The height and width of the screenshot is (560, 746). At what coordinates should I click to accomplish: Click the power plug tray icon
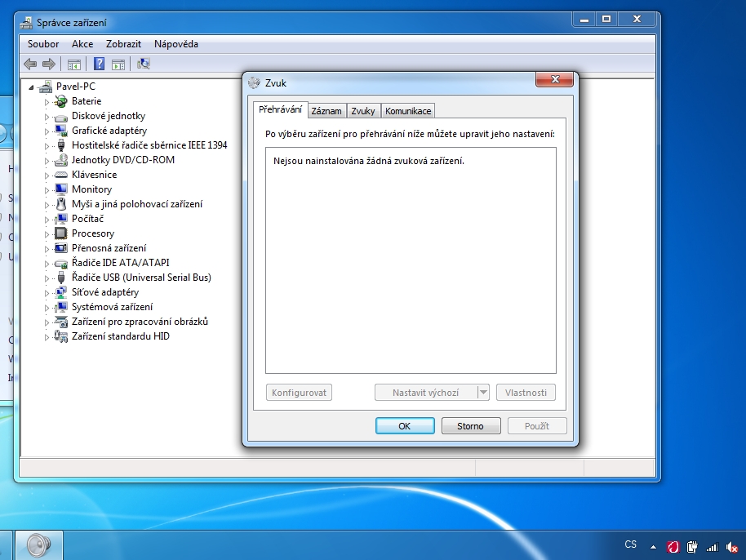[x=692, y=547]
